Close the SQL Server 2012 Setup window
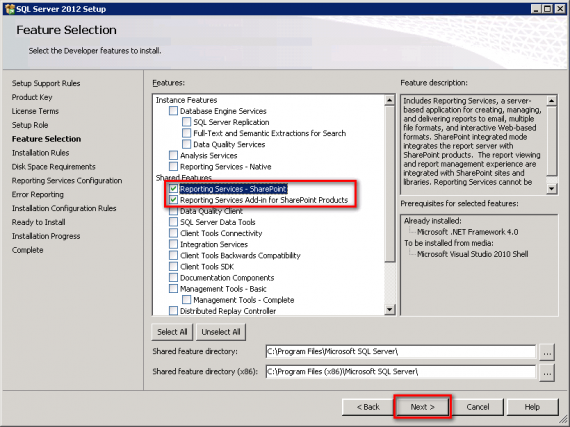 pos(560,9)
